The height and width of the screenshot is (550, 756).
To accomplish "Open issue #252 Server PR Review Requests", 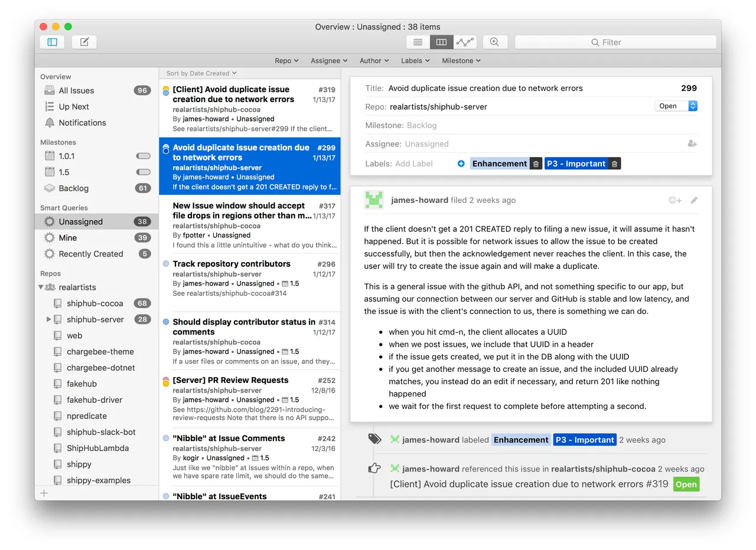I will (250, 398).
